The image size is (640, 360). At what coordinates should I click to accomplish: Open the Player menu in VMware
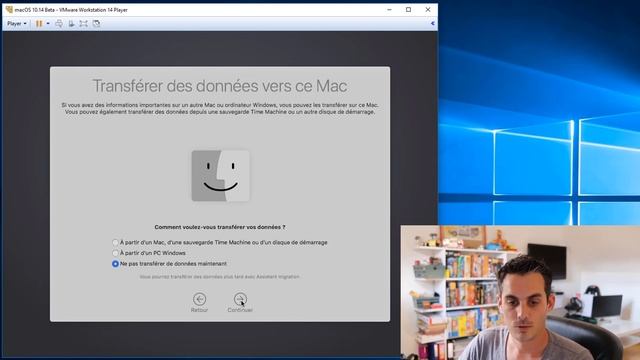17,24
